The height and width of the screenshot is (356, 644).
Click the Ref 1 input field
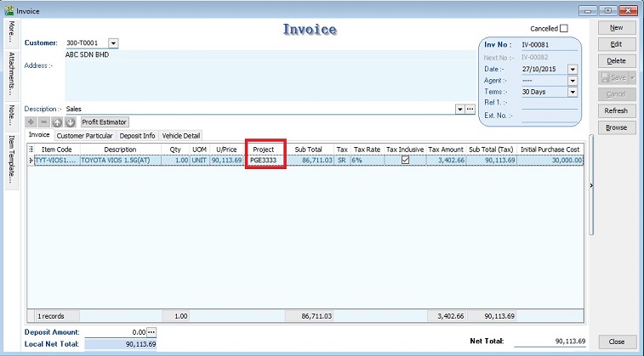pos(549,103)
